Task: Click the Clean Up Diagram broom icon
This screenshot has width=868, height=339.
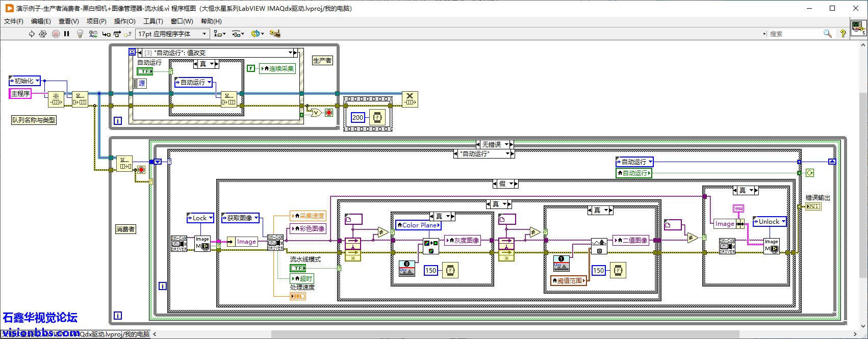Action: point(275,34)
